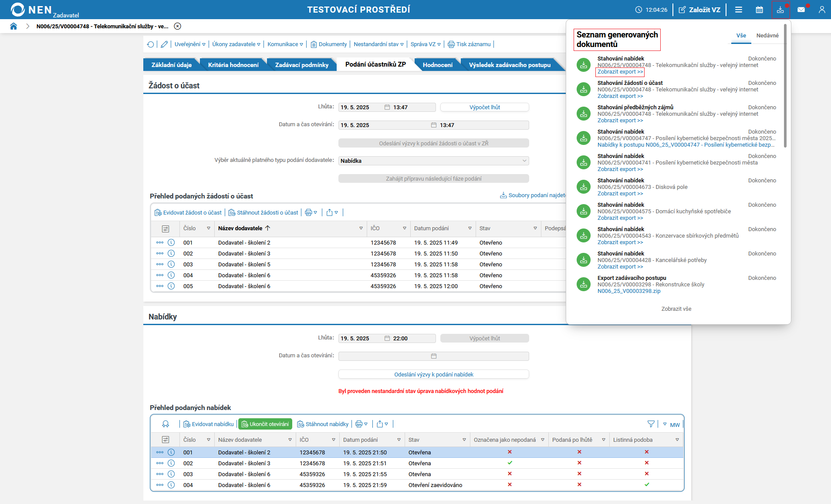Open the messages envelope icon

pyautogui.click(x=801, y=10)
